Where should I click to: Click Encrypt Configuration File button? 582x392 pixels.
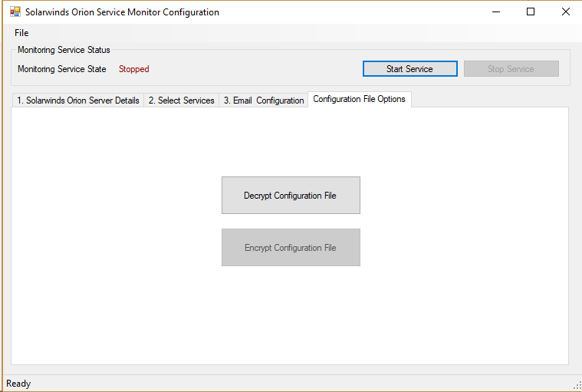coord(291,247)
